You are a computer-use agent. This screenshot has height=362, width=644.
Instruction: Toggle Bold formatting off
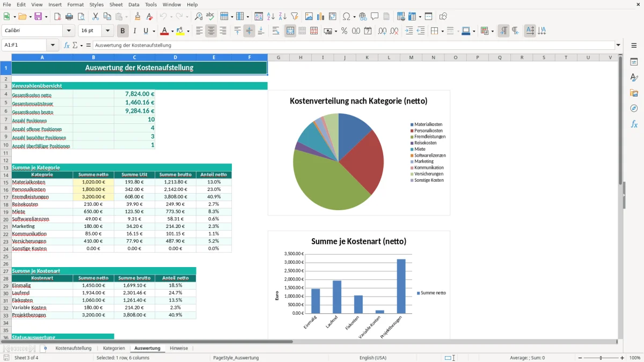click(x=123, y=31)
